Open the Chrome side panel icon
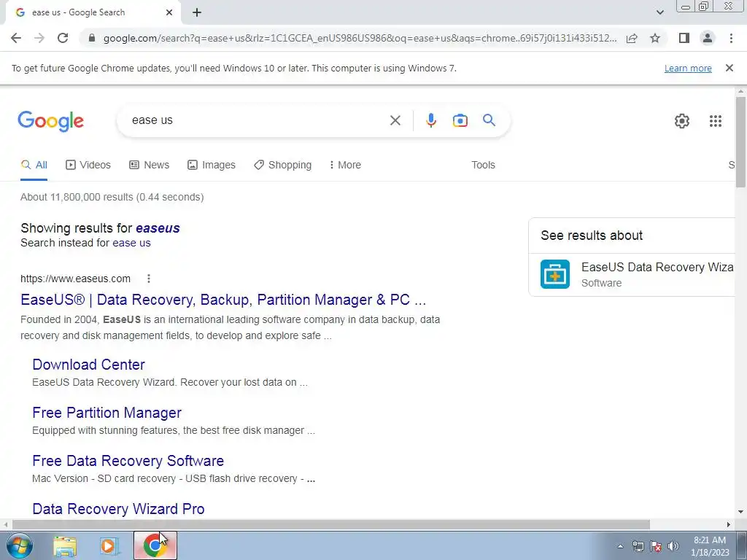The image size is (747, 560). [684, 38]
